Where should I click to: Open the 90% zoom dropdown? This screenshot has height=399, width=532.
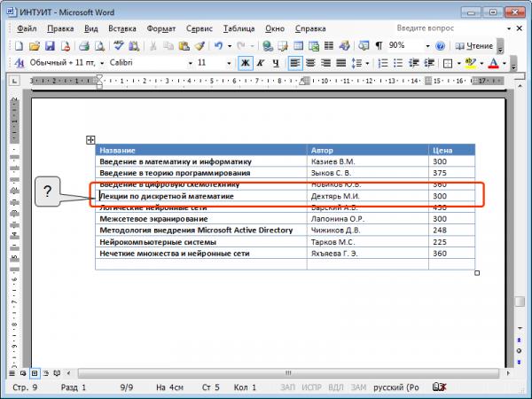coord(427,46)
